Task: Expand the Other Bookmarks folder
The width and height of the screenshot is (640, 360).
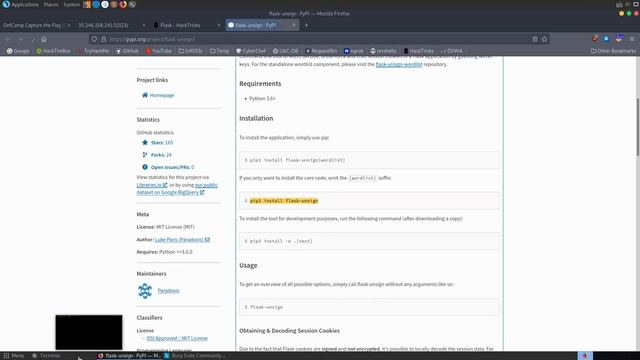Action: tap(613, 51)
